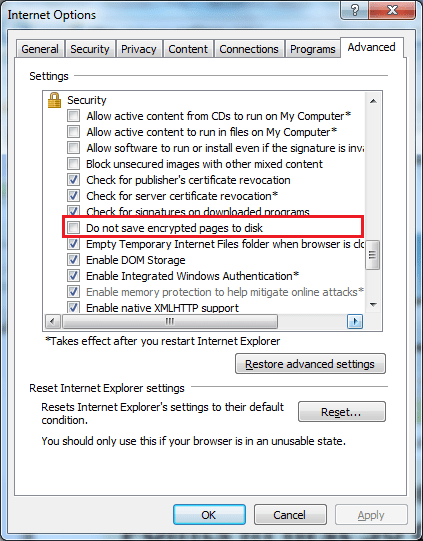Uncheck Enable DOM Storage

(x=73, y=259)
